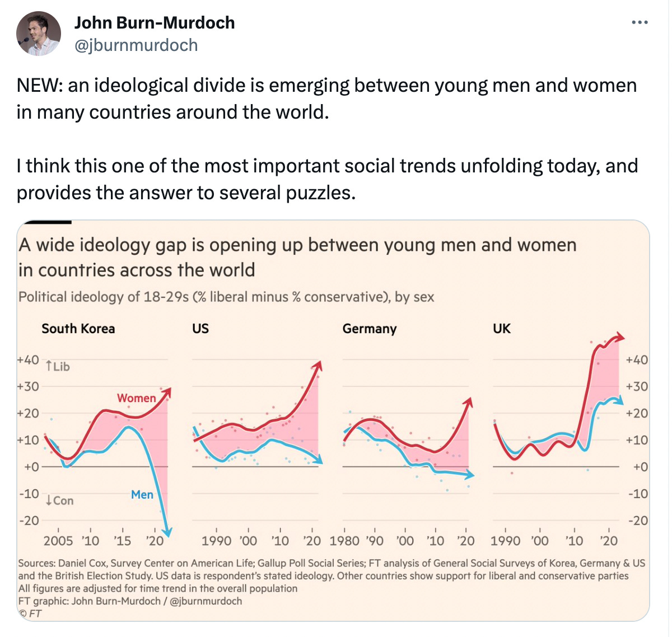Click the US chart panel title
The height and width of the screenshot is (637, 672).
pyautogui.click(x=200, y=329)
